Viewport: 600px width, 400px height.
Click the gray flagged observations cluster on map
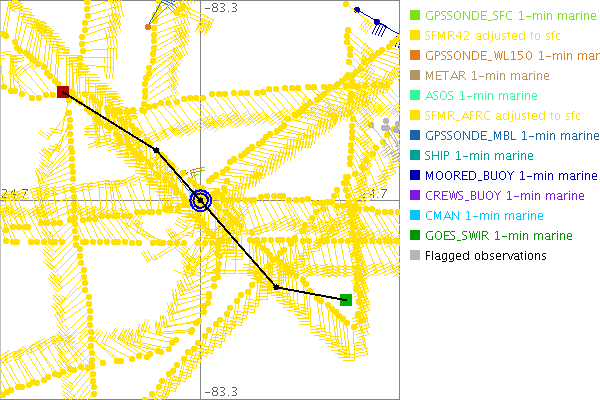(x=385, y=125)
